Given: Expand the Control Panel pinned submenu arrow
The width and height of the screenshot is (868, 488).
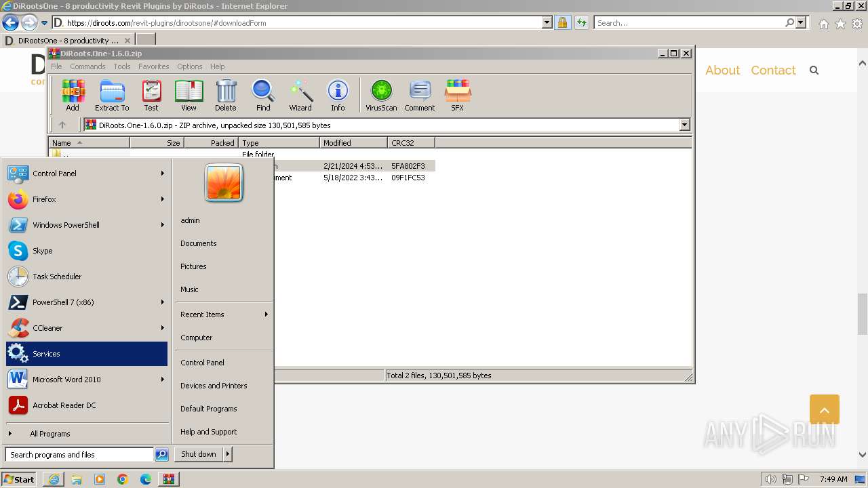Looking at the screenshot, I should [163, 174].
